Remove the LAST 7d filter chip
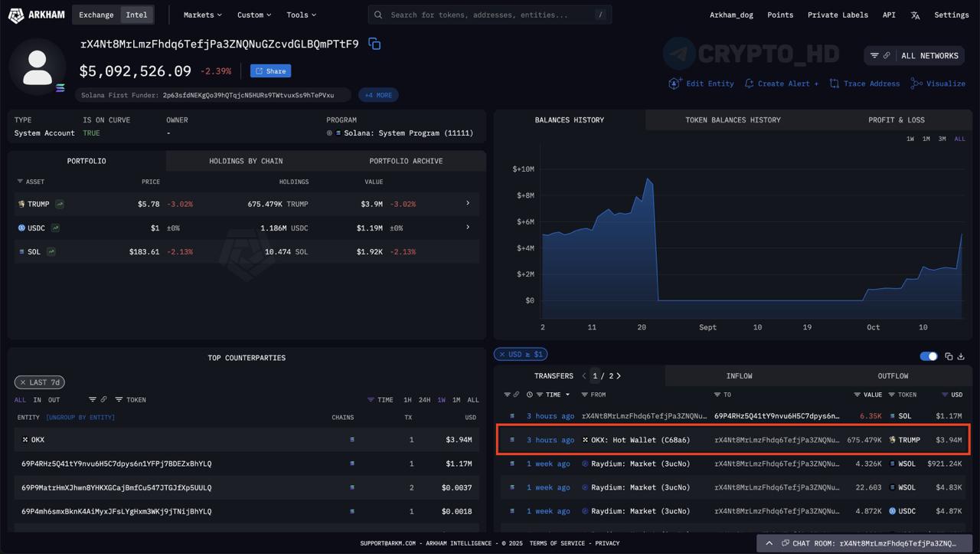980x554 pixels. point(23,382)
